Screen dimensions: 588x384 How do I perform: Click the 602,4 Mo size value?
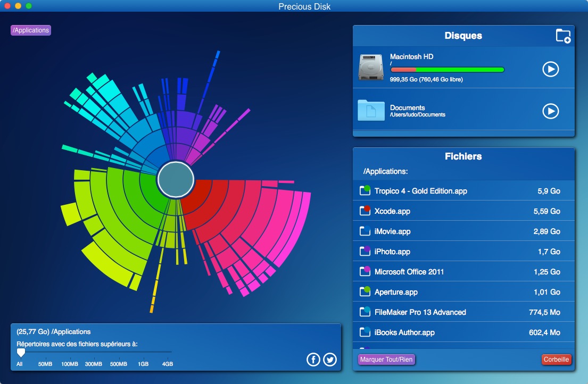544,332
